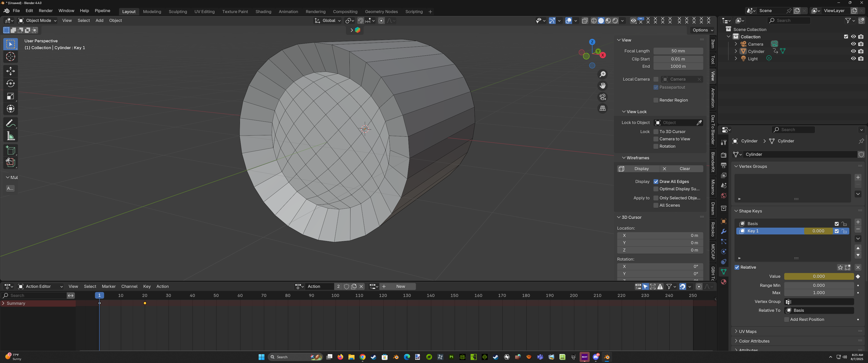Toggle Relative shape keys checkbox
The width and height of the screenshot is (868, 363).
coord(737,267)
